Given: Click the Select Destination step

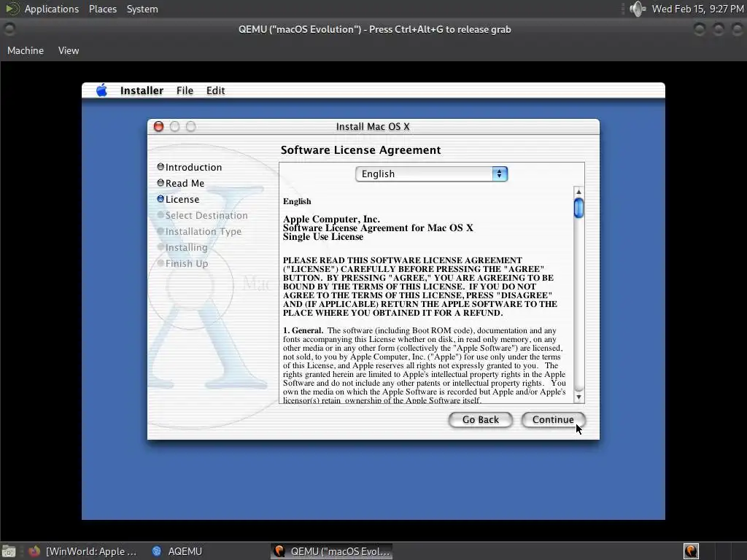Looking at the screenshot, I should click(x=206, y=215).
